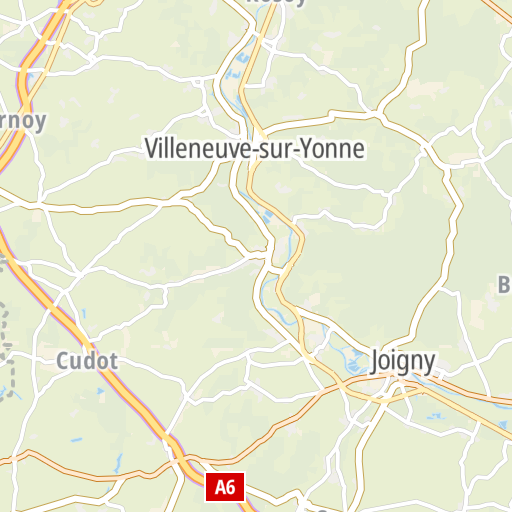Click the cut-off town label at top edge

click(275, 3)
